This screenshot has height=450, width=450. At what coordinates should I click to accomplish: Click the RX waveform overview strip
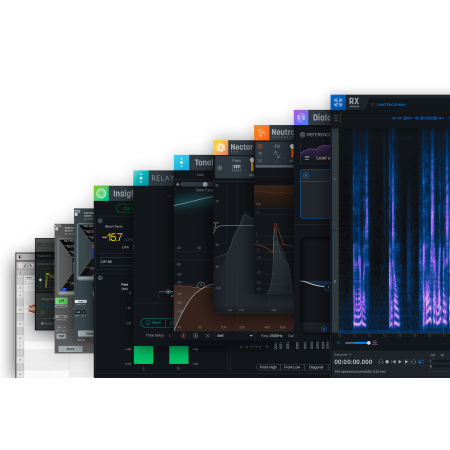394,118
